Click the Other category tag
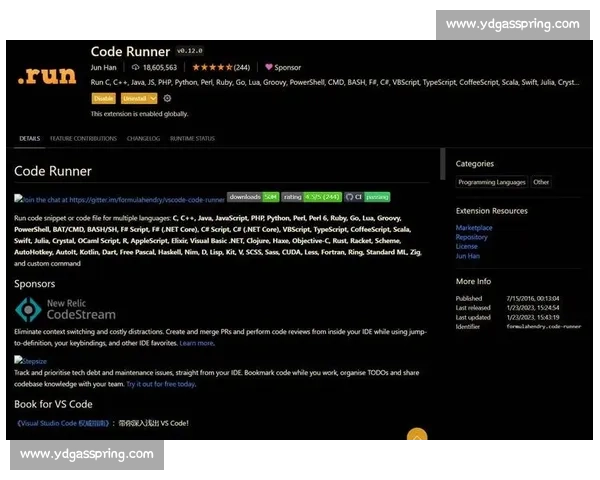 click(x=541, y=182)
